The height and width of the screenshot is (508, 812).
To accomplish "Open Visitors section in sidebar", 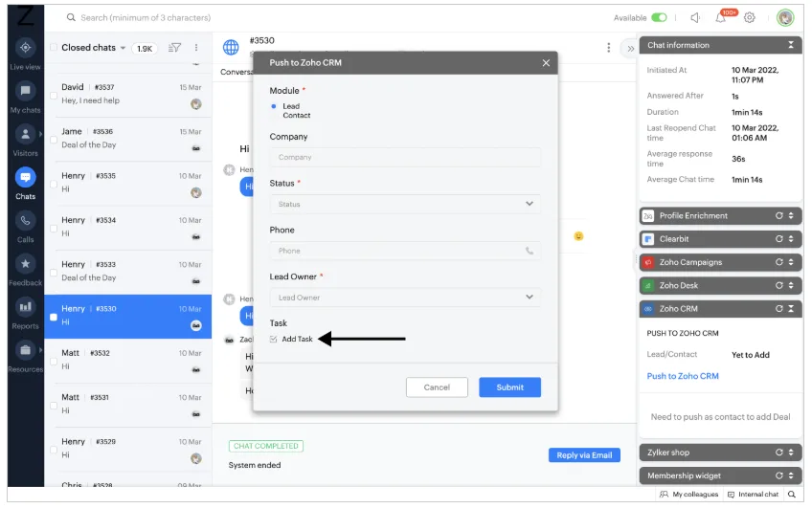I will pyautogui.click(x=25, y=141).
